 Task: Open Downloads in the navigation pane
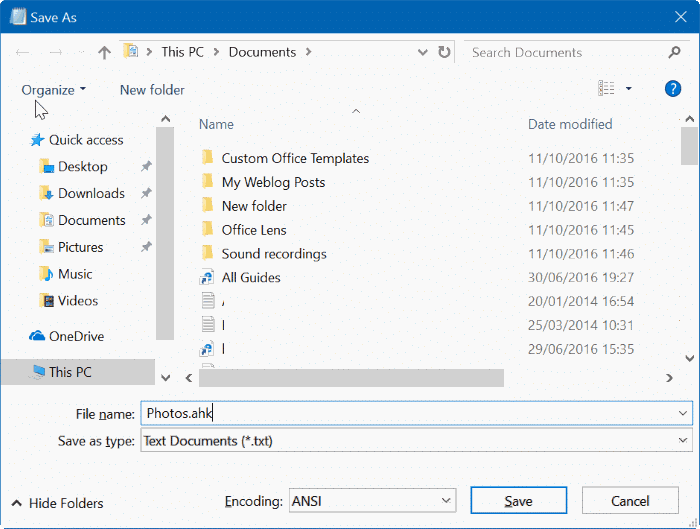click(91, 194)
